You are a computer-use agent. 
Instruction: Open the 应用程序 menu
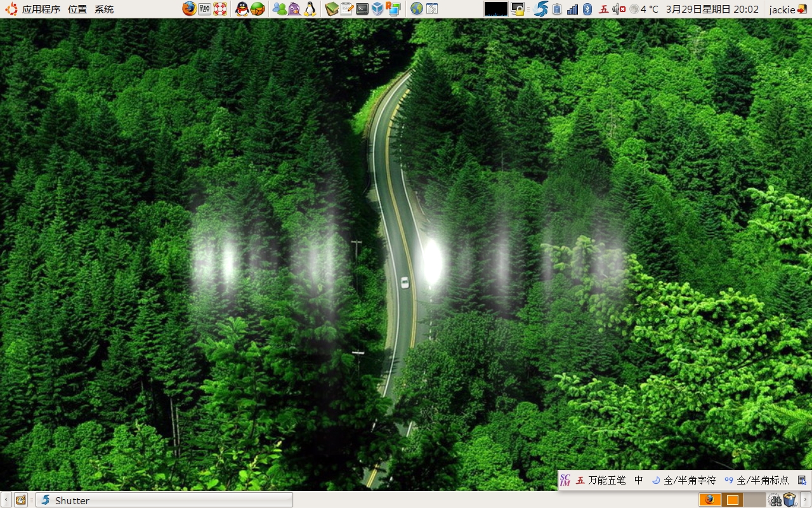[41, 10]
